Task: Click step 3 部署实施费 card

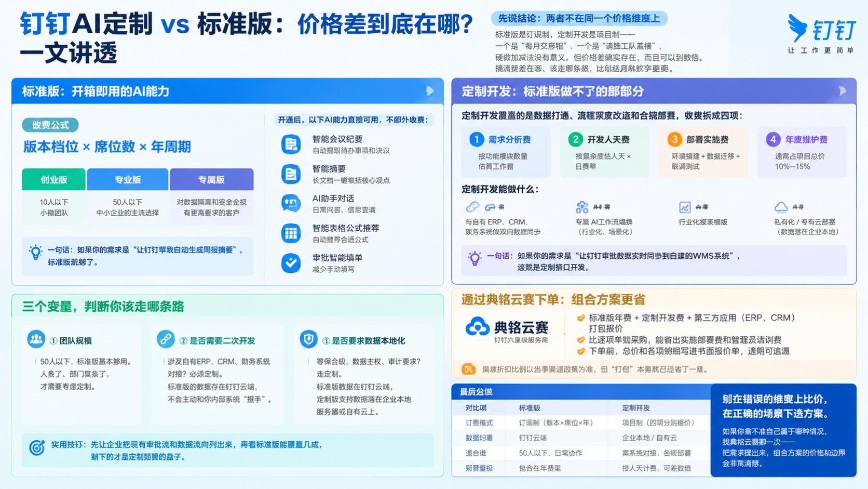Action: coord(703,152)
